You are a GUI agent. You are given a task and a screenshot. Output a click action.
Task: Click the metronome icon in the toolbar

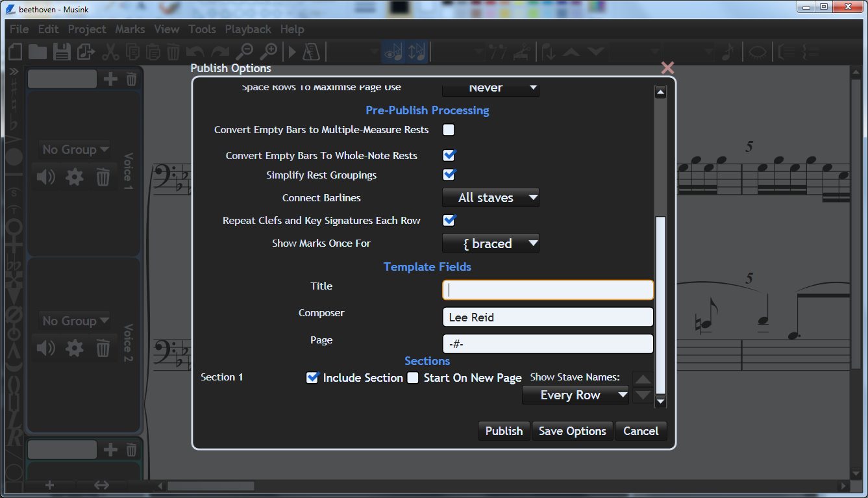coord(312,52)
